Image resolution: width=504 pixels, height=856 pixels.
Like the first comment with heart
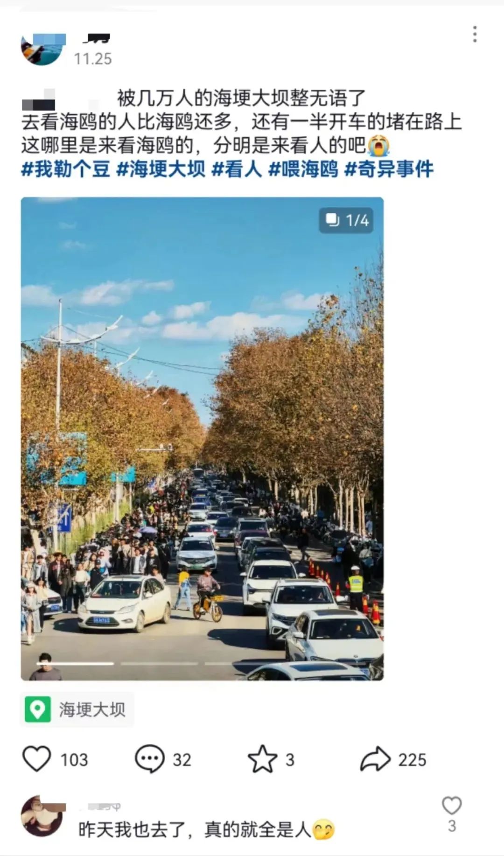(451, 806)
